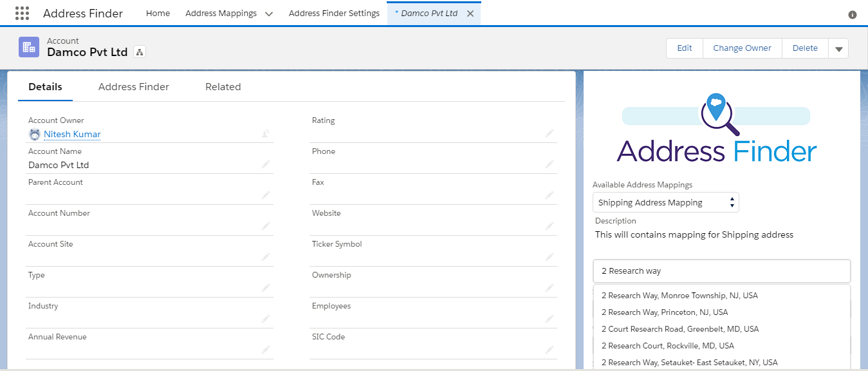Image resolution: width=868 pixels, height=371 pixels.
Task: Open the Salesforce app launcher waffle icon
Action: click(x=21, y=13)
